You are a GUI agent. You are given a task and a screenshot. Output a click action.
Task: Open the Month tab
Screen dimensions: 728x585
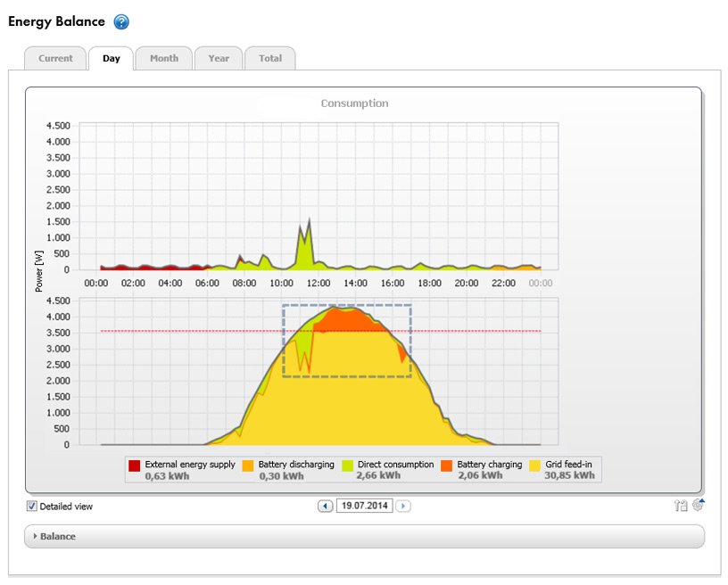pyautogui.click(x=164, y=59)
